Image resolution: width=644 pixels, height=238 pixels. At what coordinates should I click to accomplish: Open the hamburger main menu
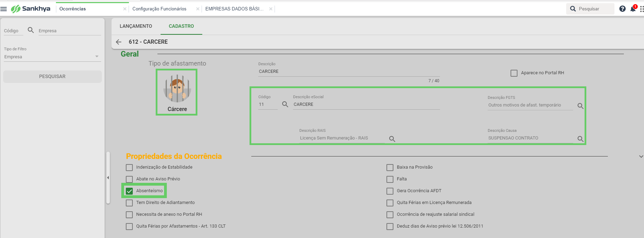click(4, 9)
